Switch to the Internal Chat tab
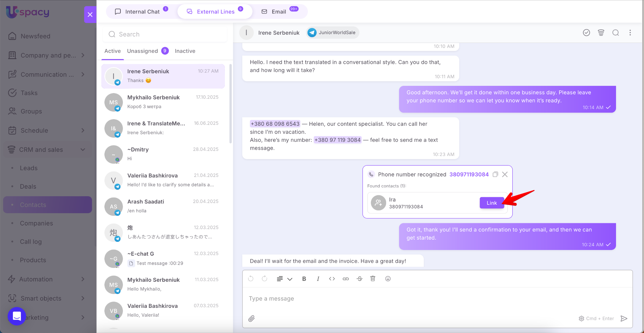Screen dimensions: 644x333 (142, 12)
